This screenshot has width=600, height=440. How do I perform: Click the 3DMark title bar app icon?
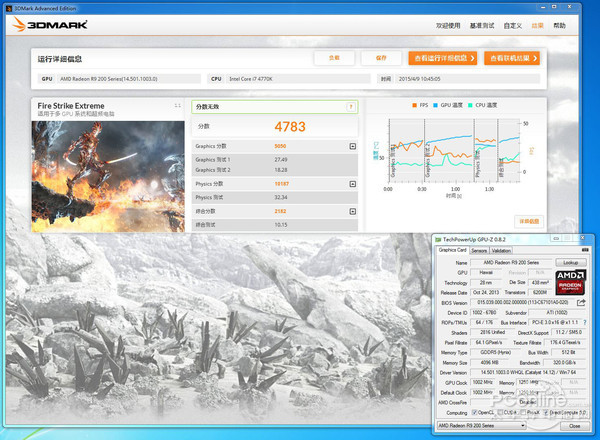(9, 8)
